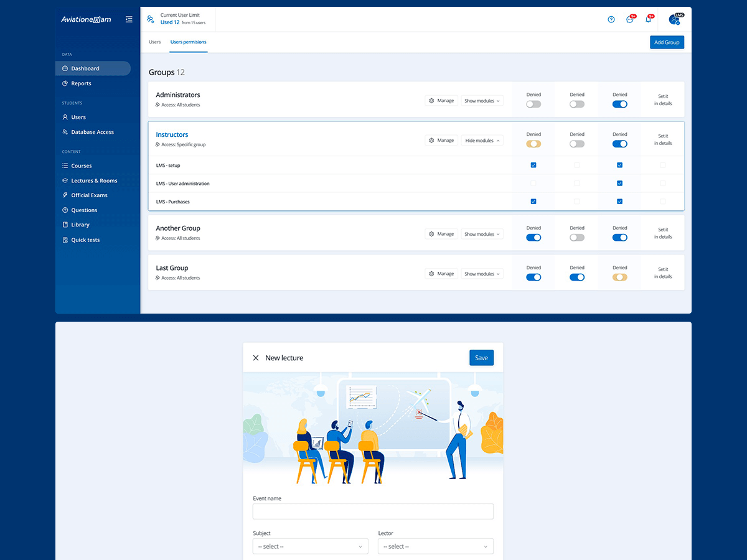Open the notifications bell icon
Viewport: 747px width, 560px height.
648,19
